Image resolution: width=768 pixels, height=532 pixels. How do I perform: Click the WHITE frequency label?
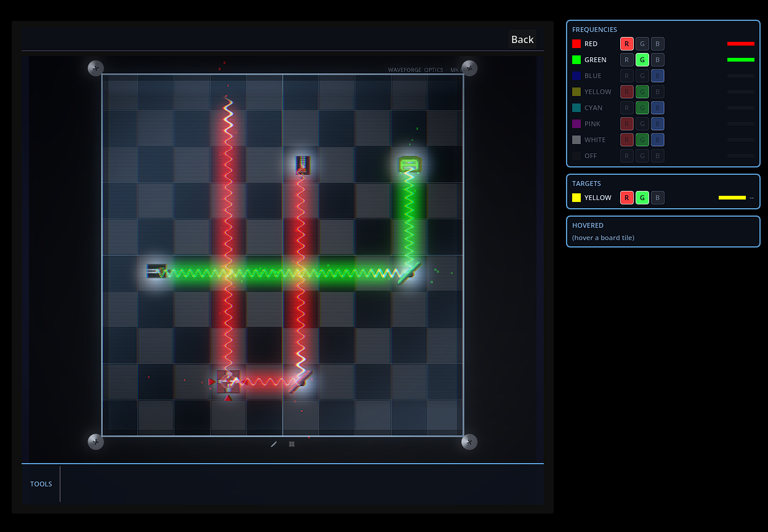point(595,140)
